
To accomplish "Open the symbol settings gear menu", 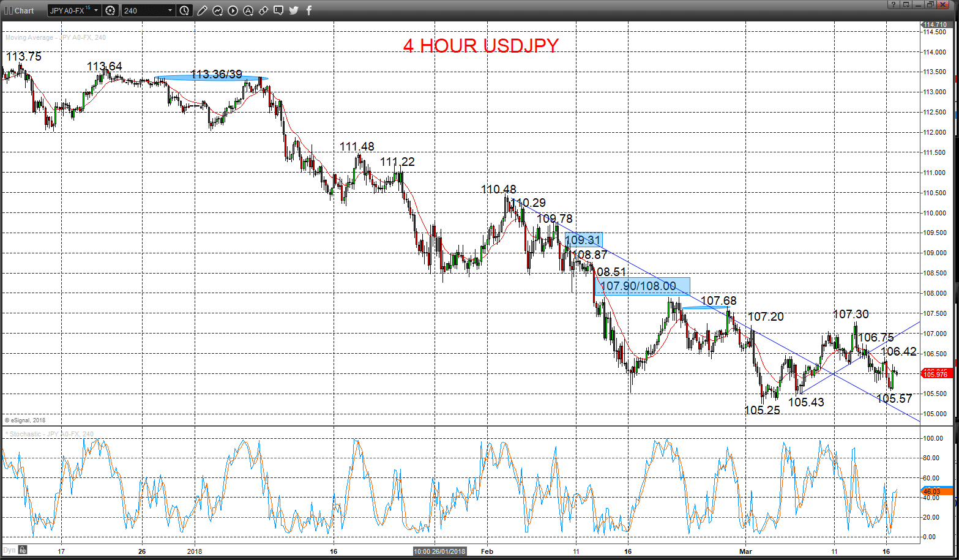I will [x=110, y=10].
